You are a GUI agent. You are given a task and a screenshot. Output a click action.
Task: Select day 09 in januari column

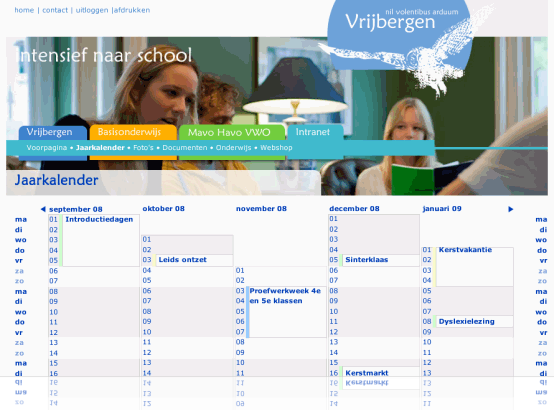tap(427, 332)
